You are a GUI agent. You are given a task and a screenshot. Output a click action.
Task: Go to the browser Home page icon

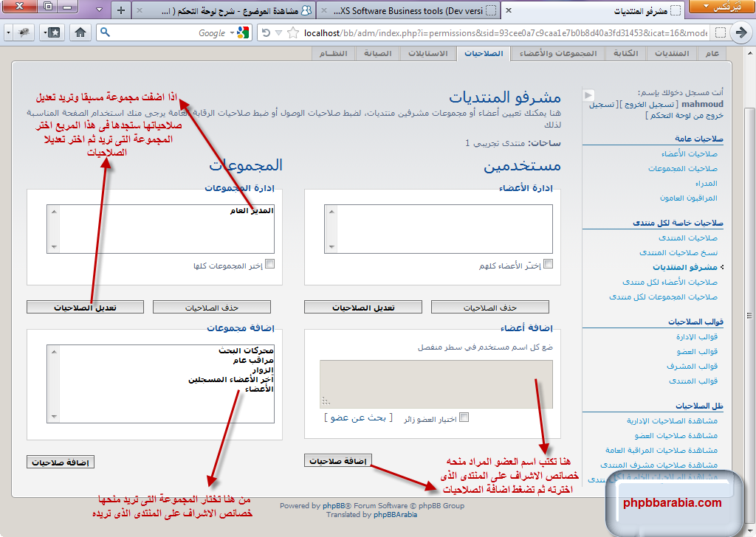click(x=80, y=32)
